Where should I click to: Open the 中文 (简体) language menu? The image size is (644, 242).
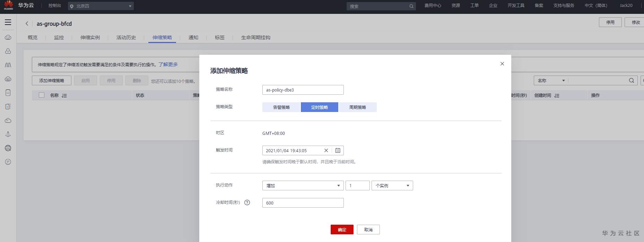(596, 6)
